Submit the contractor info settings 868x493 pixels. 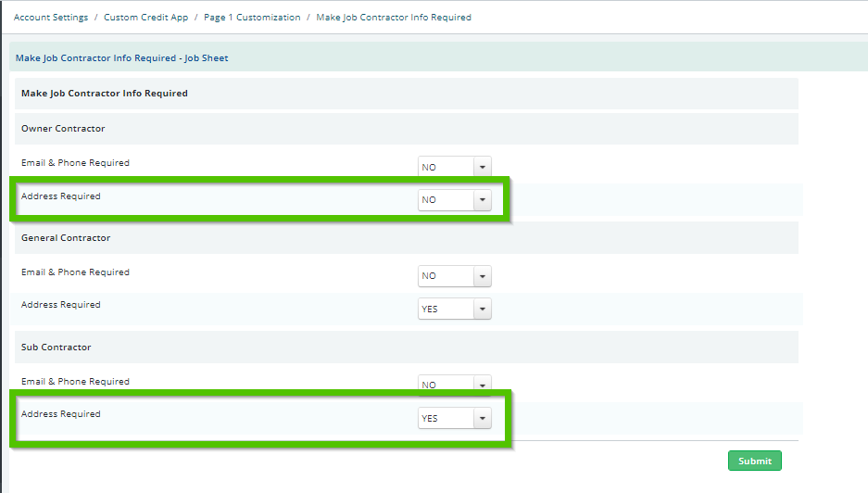tap(754, 461)
